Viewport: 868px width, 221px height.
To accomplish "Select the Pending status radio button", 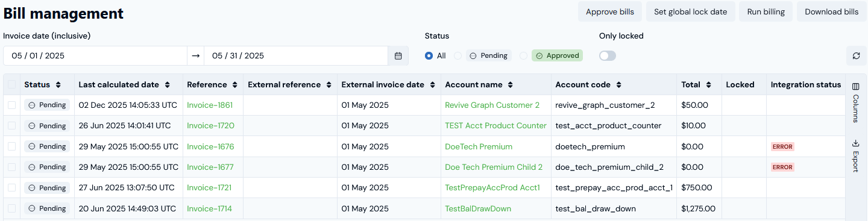I will 458,55.
